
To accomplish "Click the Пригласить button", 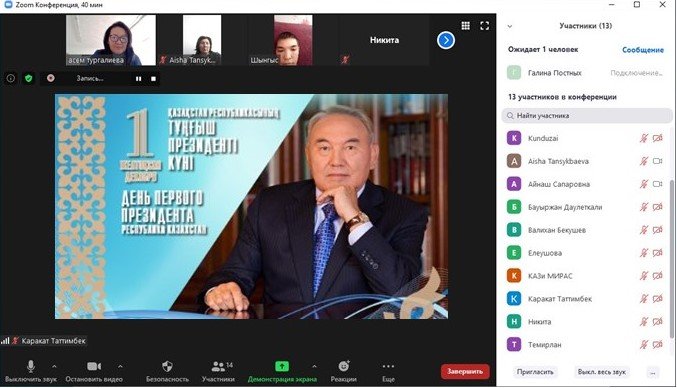I will 535,372.
